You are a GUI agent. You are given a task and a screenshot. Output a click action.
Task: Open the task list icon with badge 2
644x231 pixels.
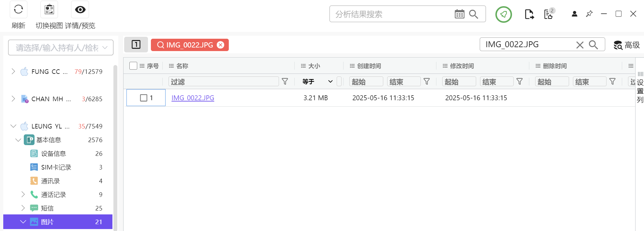coord(549,14)
